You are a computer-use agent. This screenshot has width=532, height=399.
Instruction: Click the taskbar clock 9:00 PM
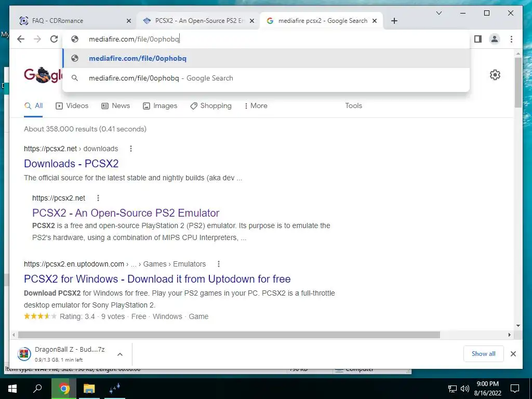(487, 389)
